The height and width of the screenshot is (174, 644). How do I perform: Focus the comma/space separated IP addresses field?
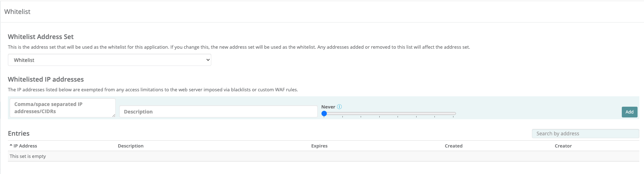[x=62, y=108]
